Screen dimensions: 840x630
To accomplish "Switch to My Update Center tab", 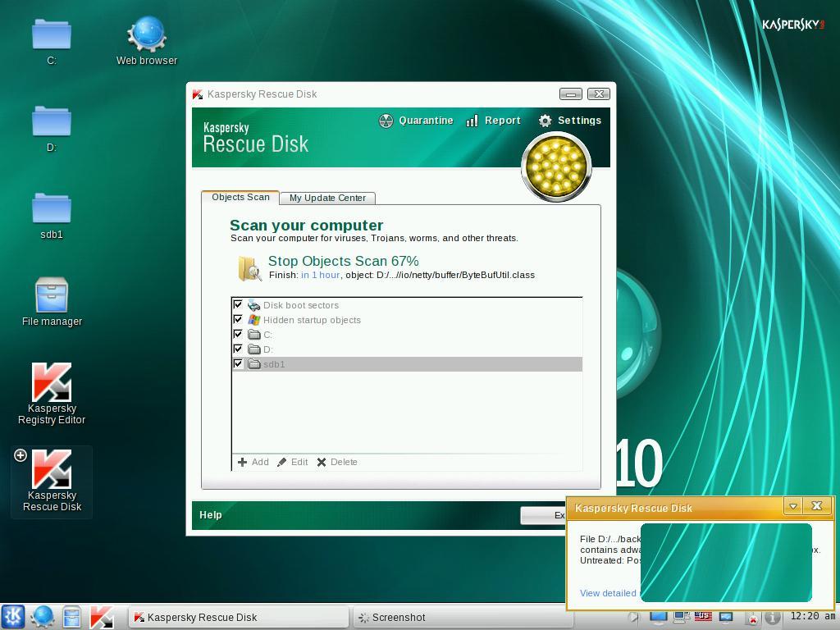I will coord(327,198).
